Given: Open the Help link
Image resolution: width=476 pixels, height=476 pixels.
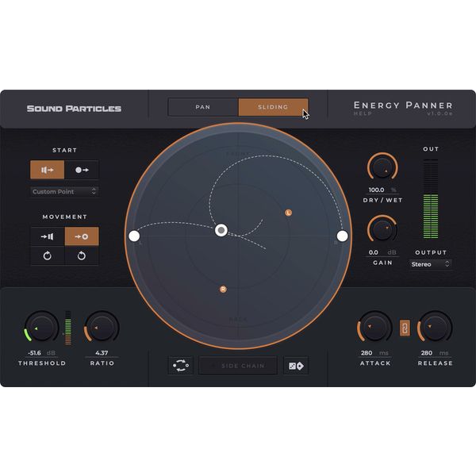Looking at the screenshot, I should 362,114.
